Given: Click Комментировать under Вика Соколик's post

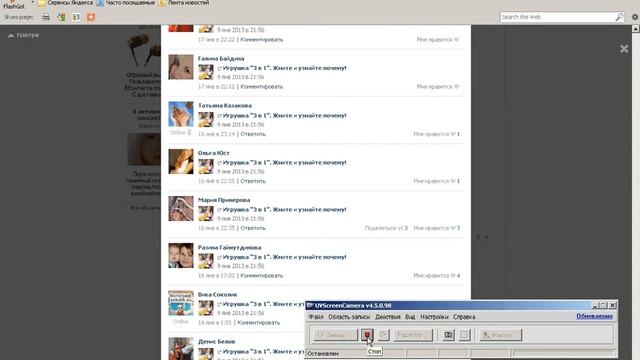Looking at the screenshot, I should pyautogui.click(x=259, y=322).
